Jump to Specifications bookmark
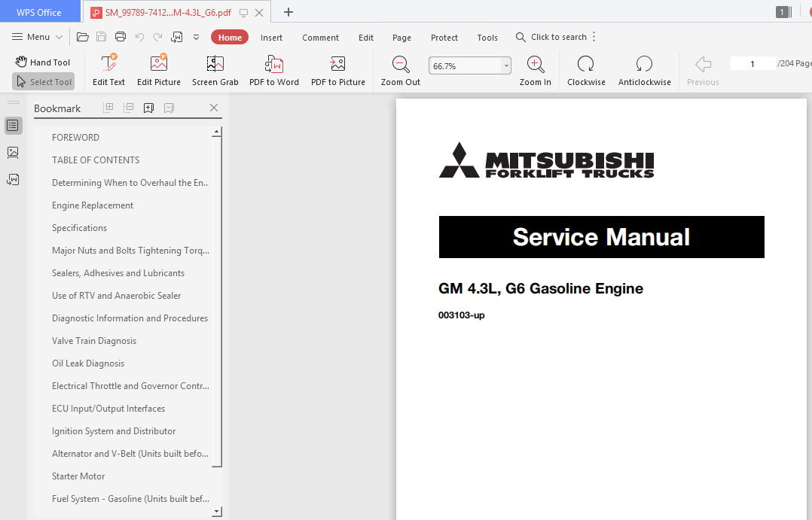812x520 pixels. 79,228
